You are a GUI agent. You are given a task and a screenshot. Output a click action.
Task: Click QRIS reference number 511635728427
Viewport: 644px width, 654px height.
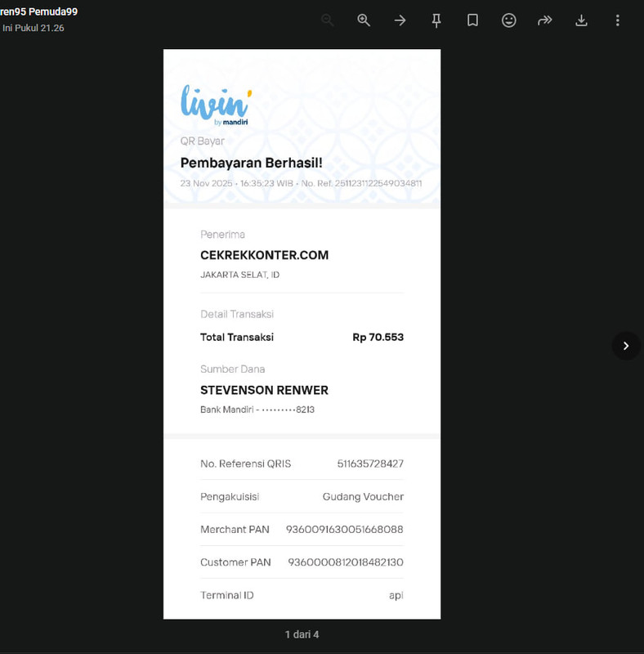(x=370, y=464)
